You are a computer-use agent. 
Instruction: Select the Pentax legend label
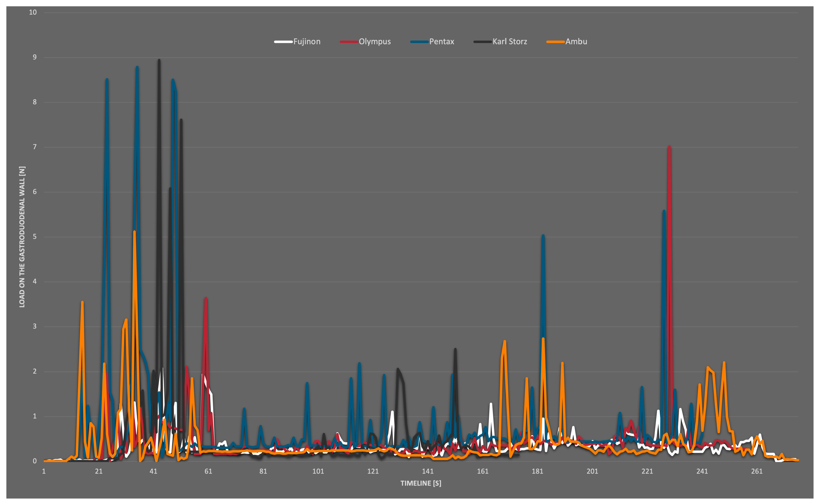[x=441, y=42]
